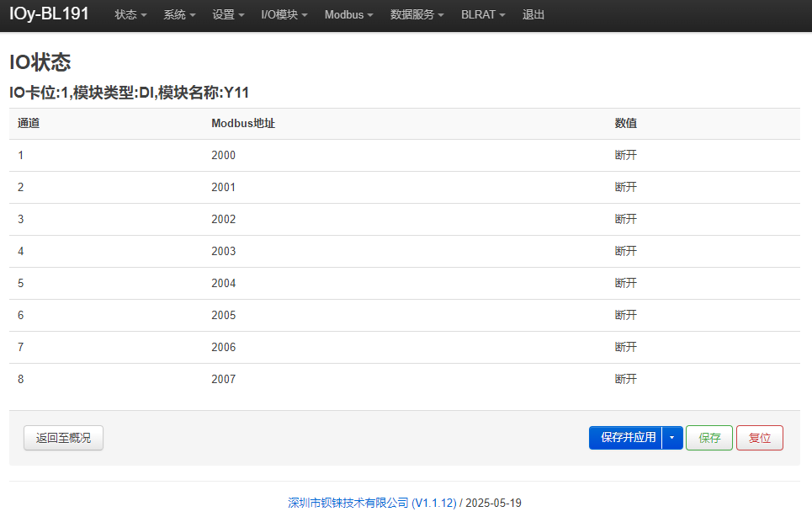
Task: Open the arrow dropdown beside 保存并应用
Action: pos(672,438)
